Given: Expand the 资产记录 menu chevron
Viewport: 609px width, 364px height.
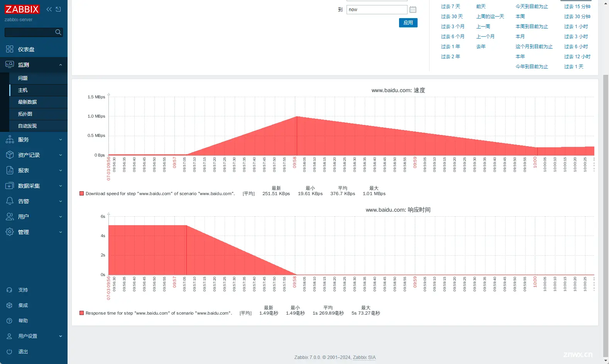Looking at the screenshot, I should point(61,155).
